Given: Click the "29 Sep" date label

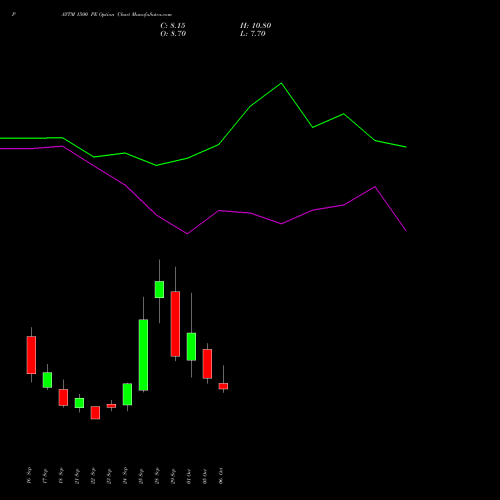Looking at the screenshot, I should pyautogui.click(x=173, y=475).
